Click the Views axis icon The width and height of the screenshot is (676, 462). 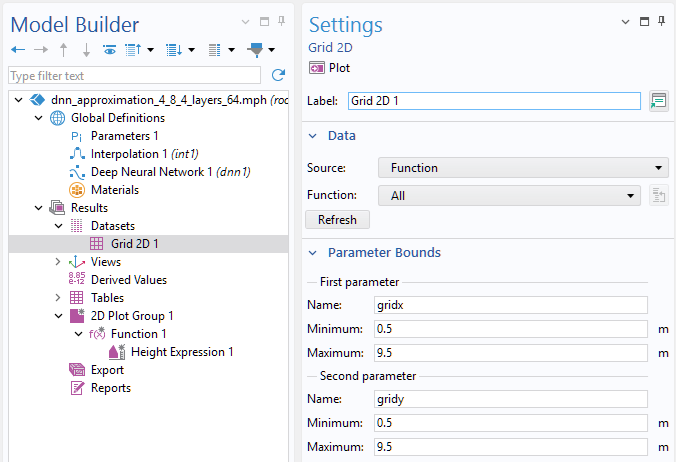click(77, 262)
